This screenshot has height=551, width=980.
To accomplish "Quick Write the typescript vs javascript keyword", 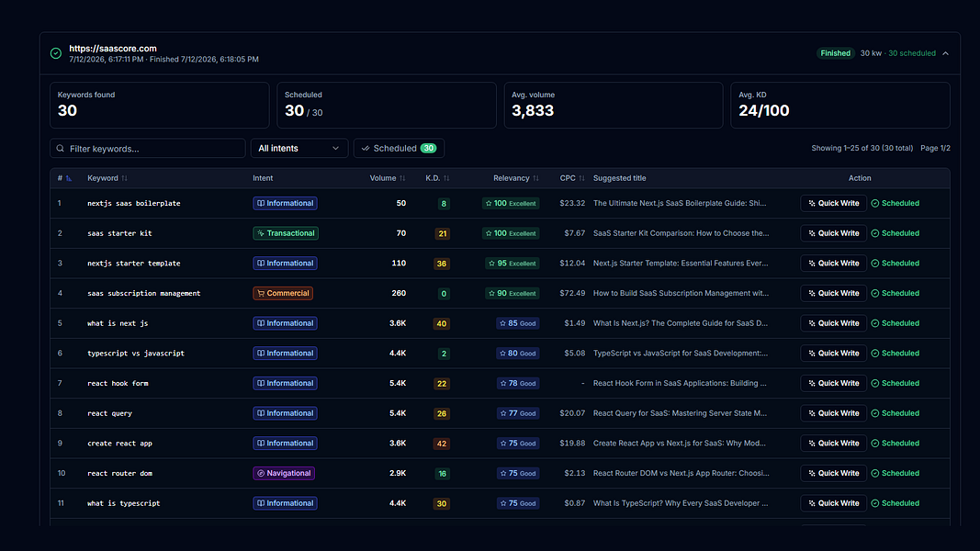I will (x=834, y=353).
